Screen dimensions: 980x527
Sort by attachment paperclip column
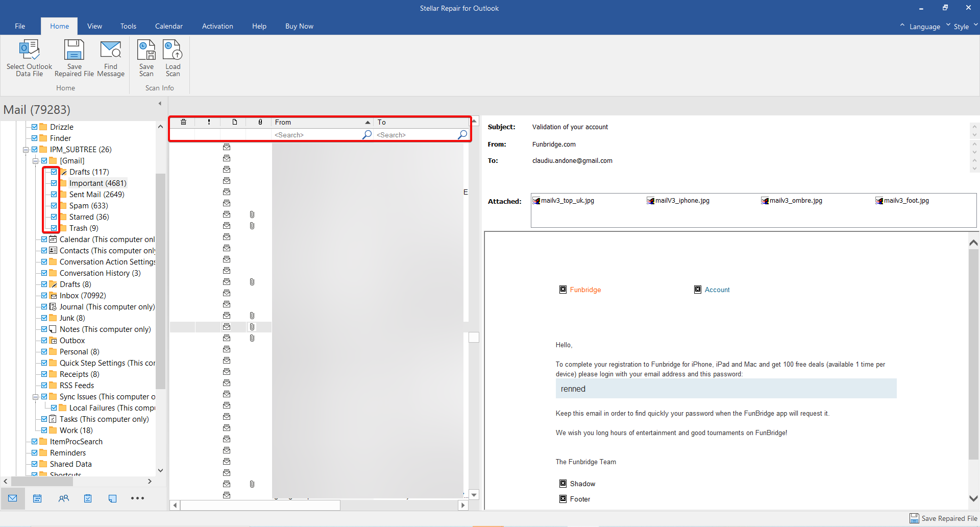(x=260, y=122)
